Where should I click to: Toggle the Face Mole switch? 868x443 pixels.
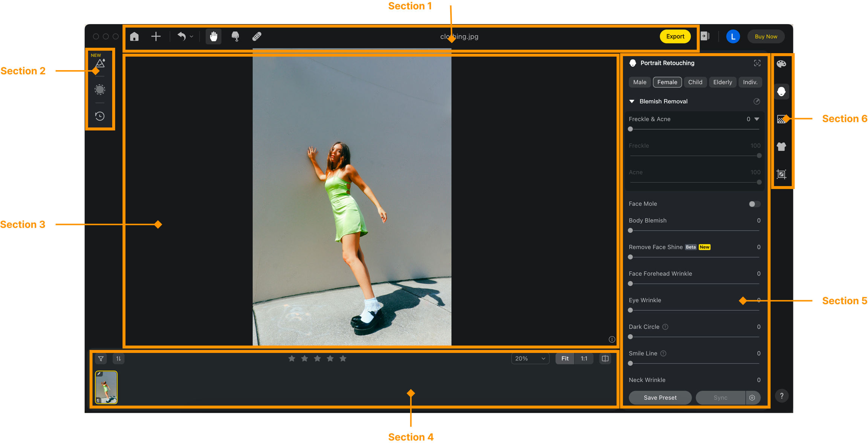coord(754,204)
